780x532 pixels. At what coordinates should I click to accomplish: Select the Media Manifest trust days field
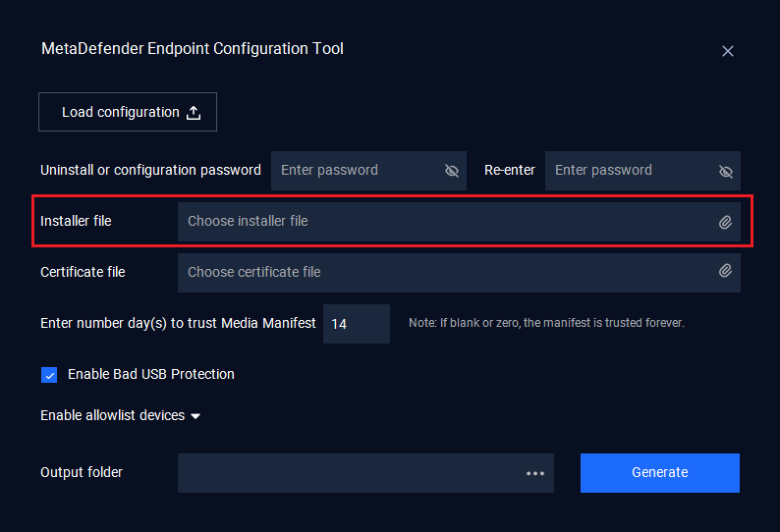tap(357, 324)
